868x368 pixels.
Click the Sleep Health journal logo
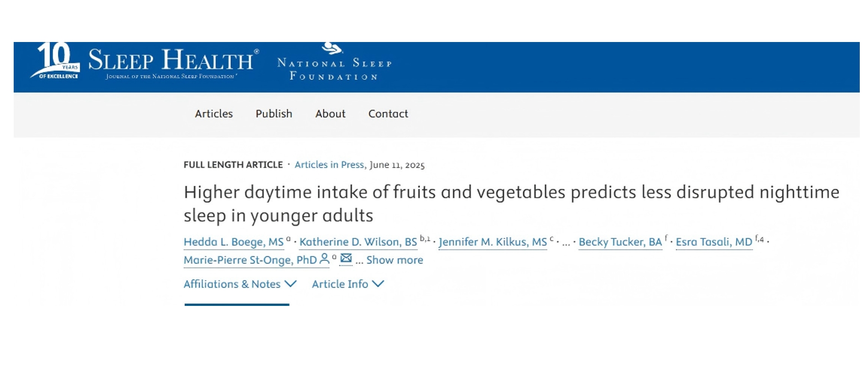(173, 64)
